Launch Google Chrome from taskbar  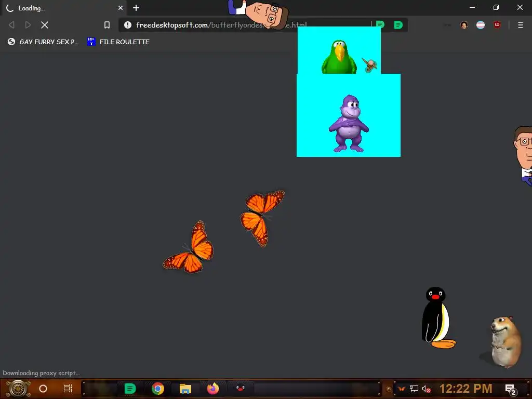[158, 389]
